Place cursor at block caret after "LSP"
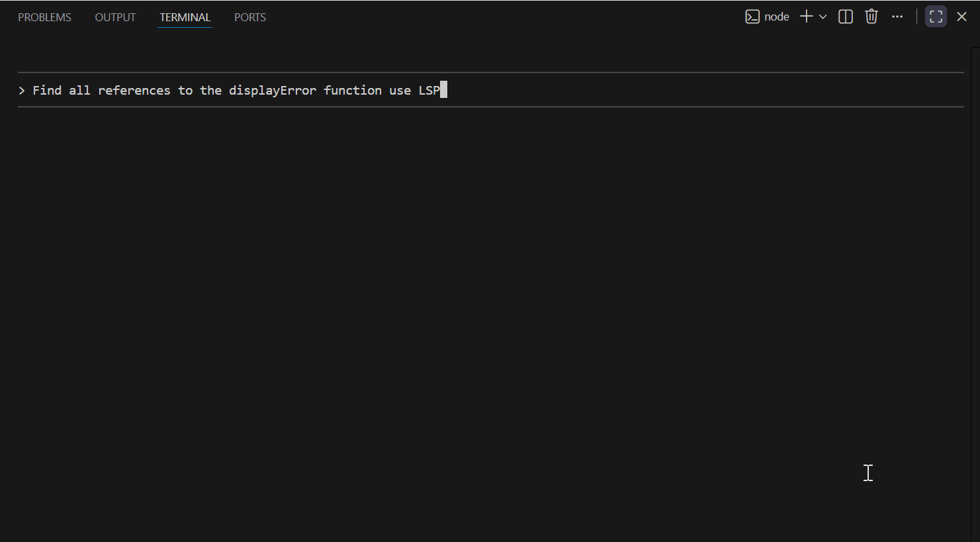Image resolution: width=980 pixels, height=542 pixels. pos(443,90)
